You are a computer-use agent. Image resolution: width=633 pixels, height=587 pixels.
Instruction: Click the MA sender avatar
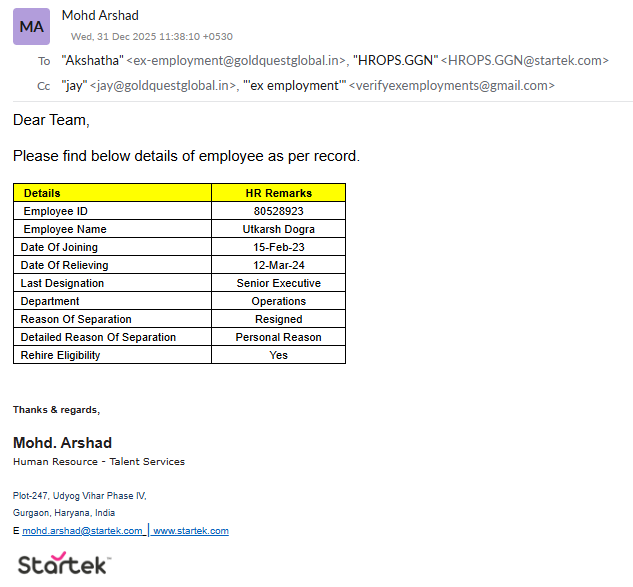tap(32, 26)
